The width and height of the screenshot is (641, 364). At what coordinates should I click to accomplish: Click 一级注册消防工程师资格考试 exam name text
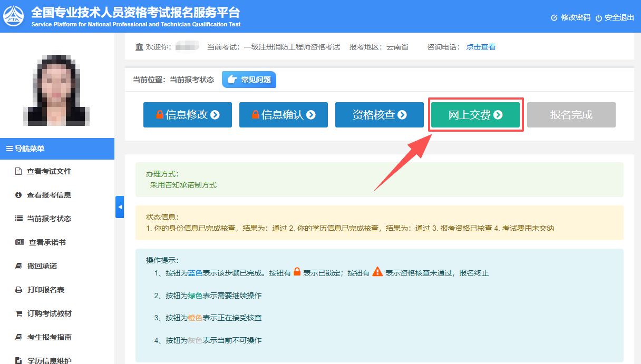coord(292,47)
